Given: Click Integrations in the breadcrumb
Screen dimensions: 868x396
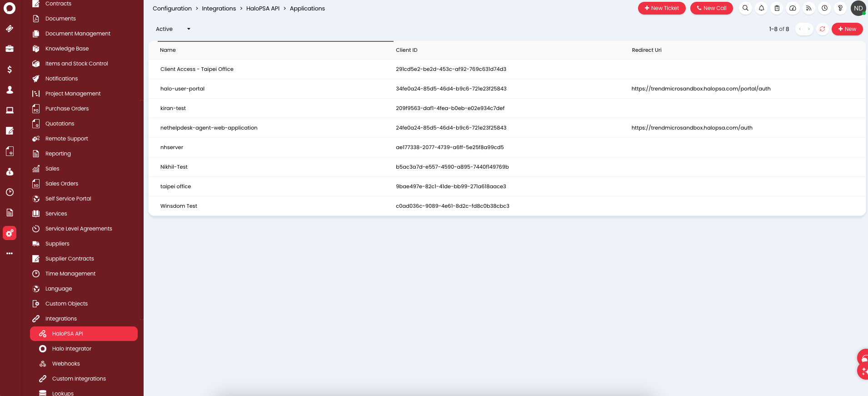Looking at the screenshot, I should click(219, 9).
